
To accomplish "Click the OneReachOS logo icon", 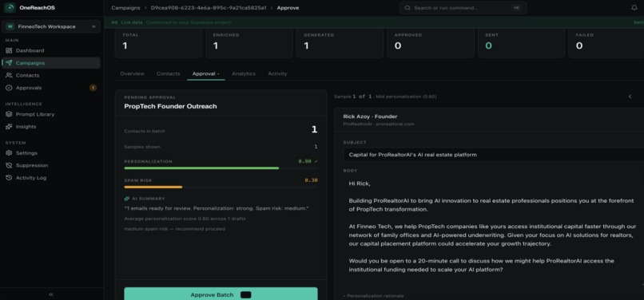I will click(x=10, y=8).
